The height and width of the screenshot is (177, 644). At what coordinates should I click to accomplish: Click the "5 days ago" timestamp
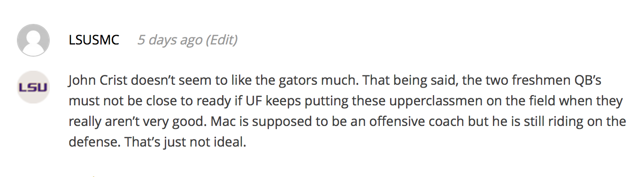coord(170,40)
